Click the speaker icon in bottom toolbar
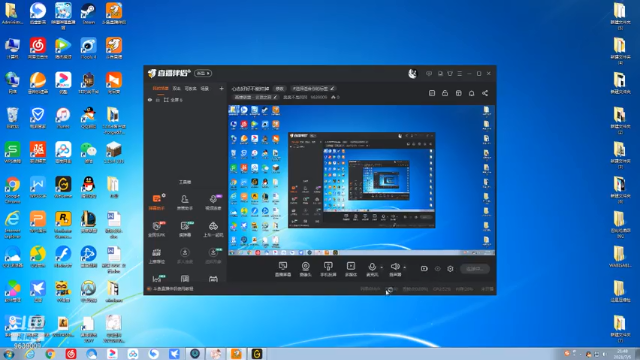 click(x=395, y=267)
